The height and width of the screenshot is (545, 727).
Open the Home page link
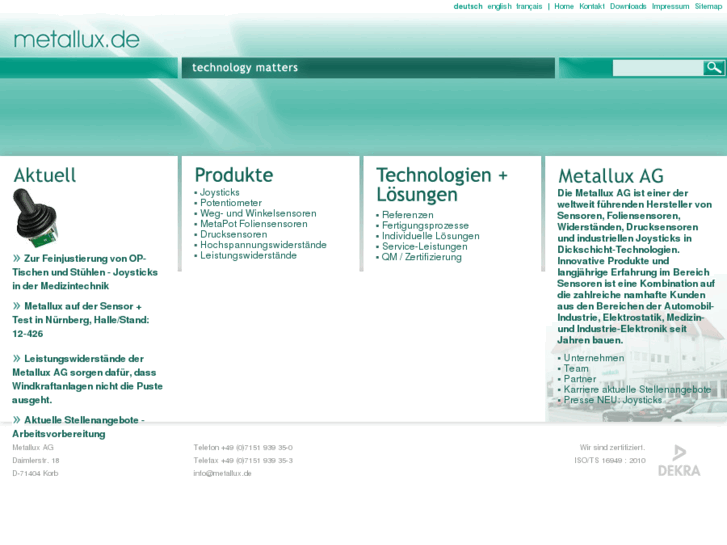[564, 6]
